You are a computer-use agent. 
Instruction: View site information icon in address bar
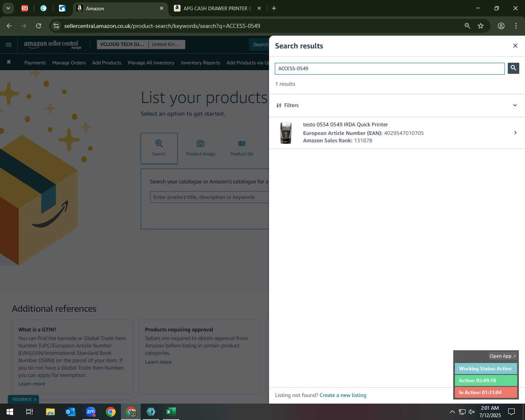coord(56,26)
